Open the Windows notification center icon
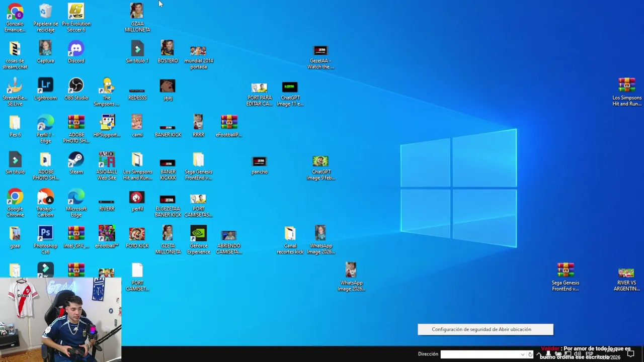This screenshot has width=644, height=362. [x=630, y=354]
